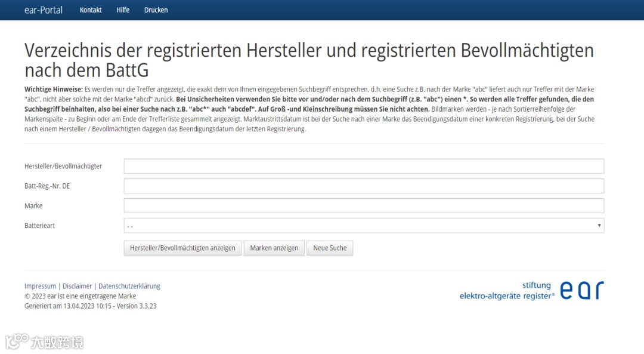Click the Batt-Reg.-Nr. DE field label
This screenshot has height=354, width=644.
tap(47, 186)
